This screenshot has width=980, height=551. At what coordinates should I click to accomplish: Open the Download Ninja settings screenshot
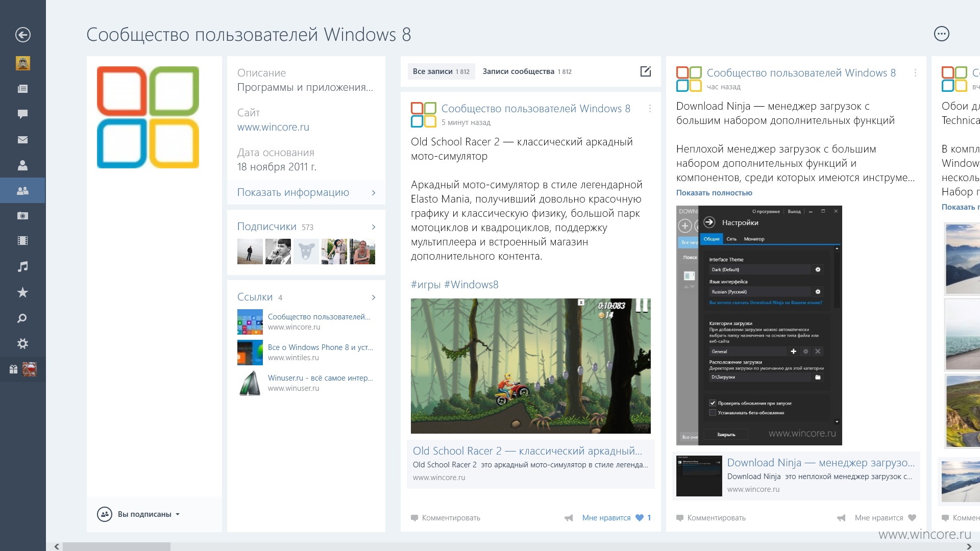pos(759,325)
